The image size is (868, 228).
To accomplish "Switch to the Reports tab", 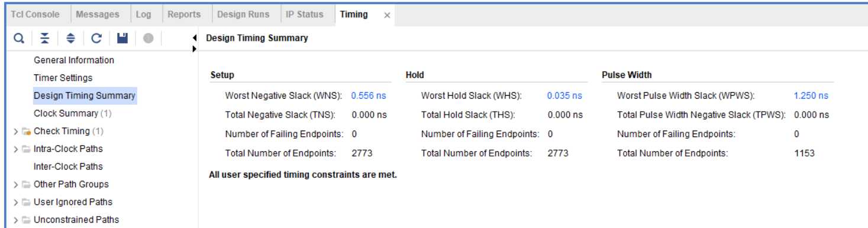I will coord(184,15).
